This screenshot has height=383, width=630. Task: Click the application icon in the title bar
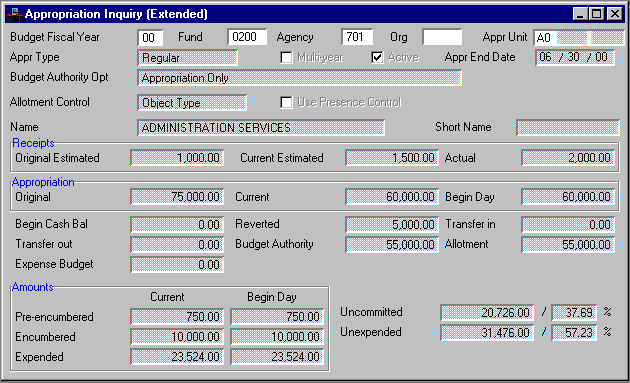(x=14, y=14)
